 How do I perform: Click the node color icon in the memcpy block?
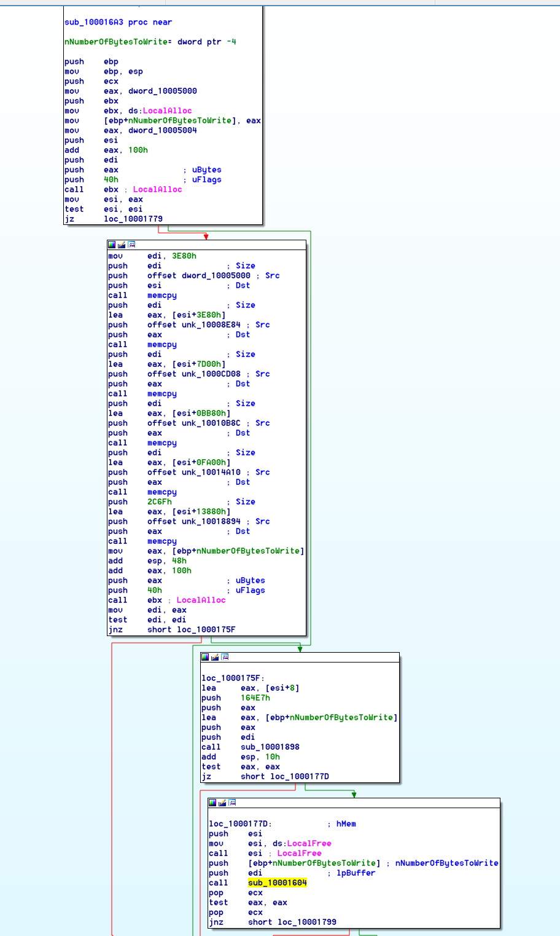(x=112, y=245)
